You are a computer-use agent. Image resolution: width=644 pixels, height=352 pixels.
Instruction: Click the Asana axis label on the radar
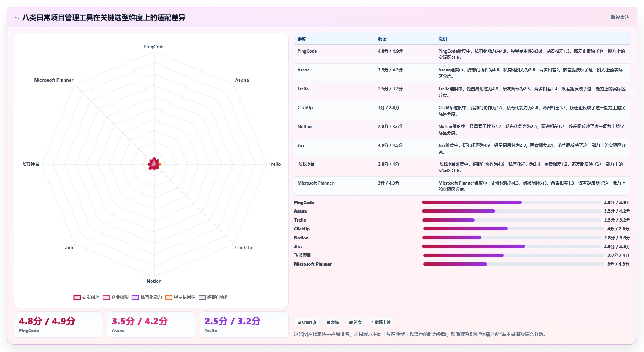pyautogui.click(x=242, y=80)
